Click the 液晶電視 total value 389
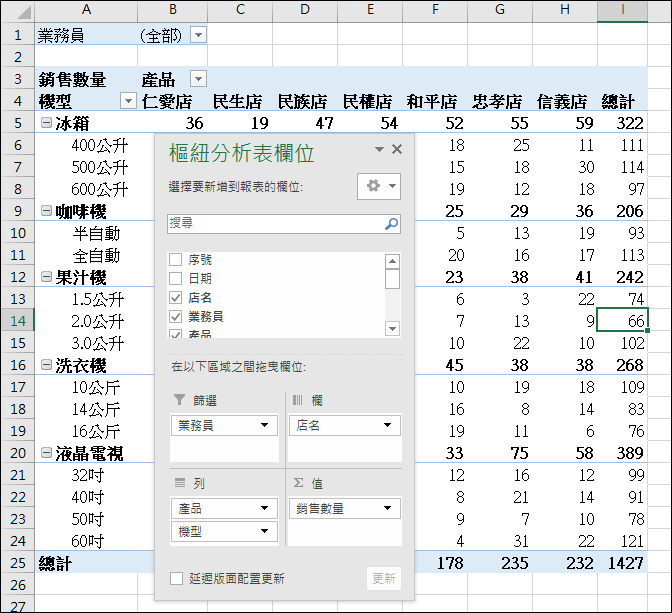This screenshot has width=672, height=613. point(630,453)
